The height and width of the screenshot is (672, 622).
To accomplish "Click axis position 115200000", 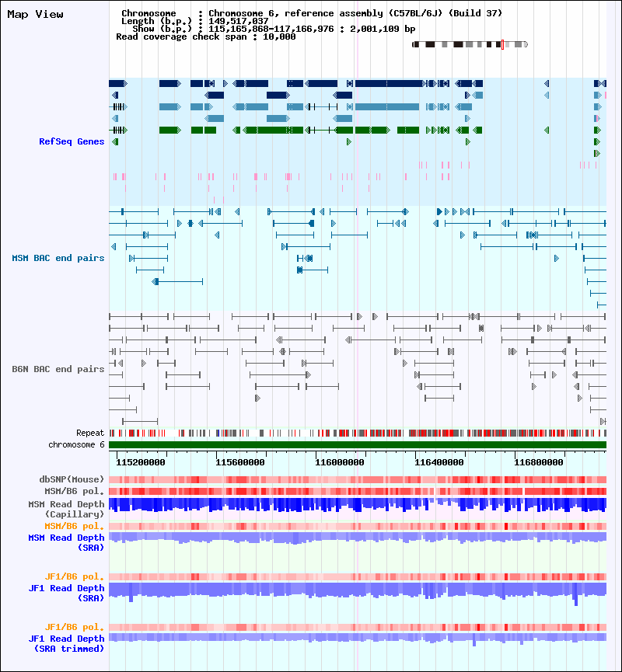I will click(x=140, y=462).
